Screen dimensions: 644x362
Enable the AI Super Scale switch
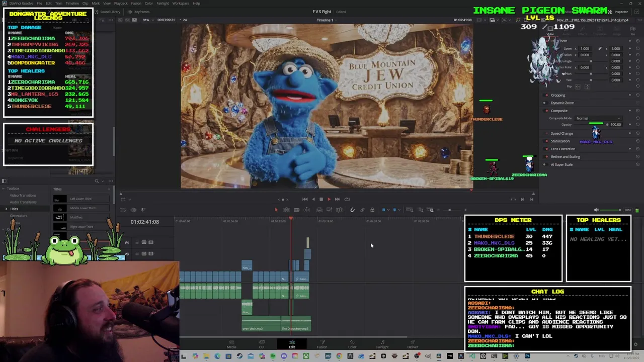[545, 164]
